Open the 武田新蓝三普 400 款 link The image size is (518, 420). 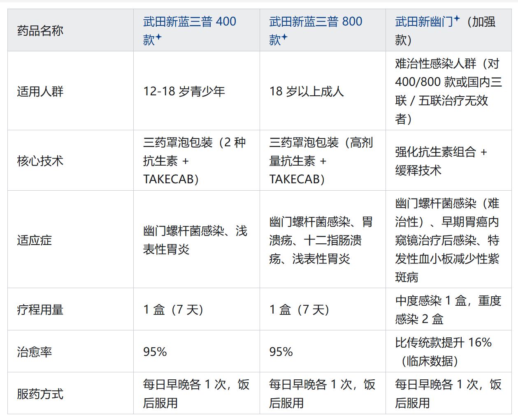[189, 30]
